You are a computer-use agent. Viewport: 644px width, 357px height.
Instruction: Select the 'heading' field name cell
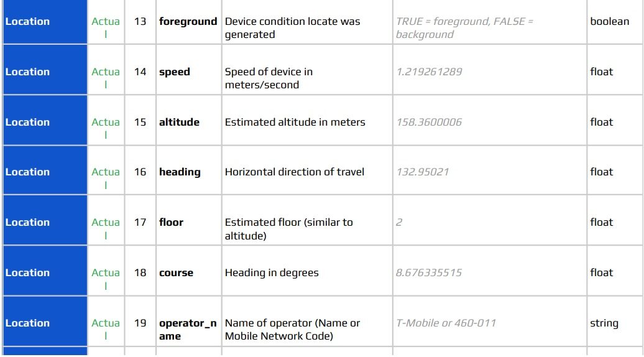[x=188, y=170]
